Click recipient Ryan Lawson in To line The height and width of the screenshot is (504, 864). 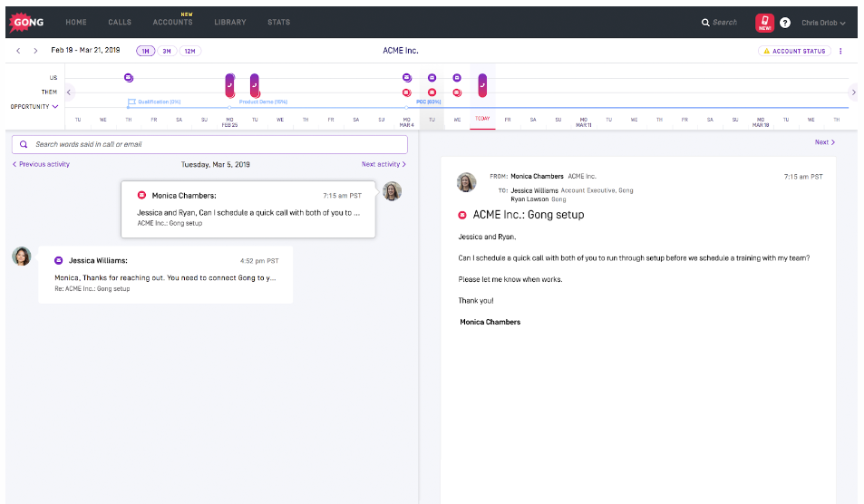(529, 199)
